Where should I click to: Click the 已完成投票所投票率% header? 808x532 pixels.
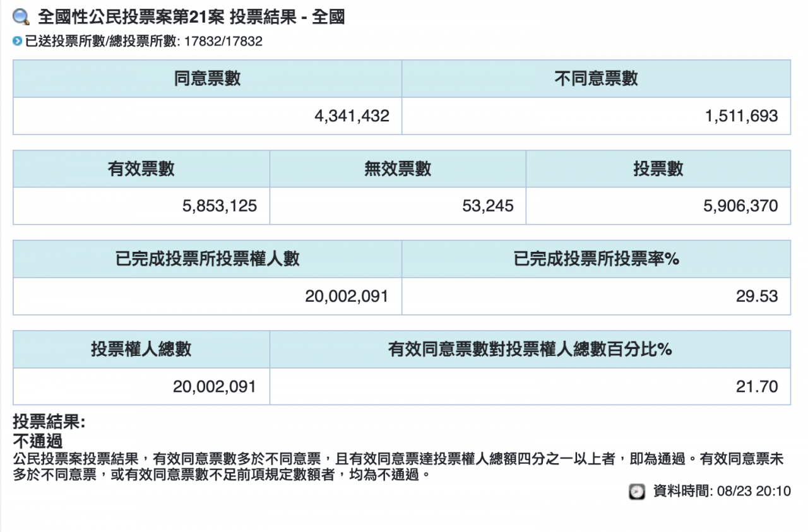[x=596, y=259]
